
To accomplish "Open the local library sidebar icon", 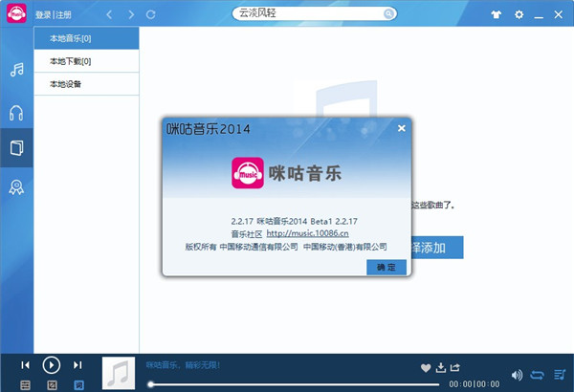I will click(16, 148).
